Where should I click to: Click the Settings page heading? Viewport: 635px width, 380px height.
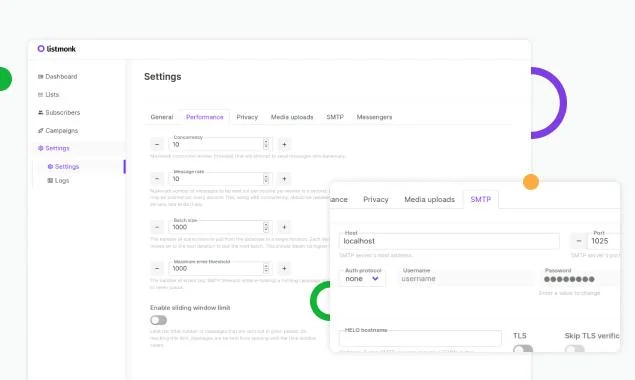[x=163, y=77]
